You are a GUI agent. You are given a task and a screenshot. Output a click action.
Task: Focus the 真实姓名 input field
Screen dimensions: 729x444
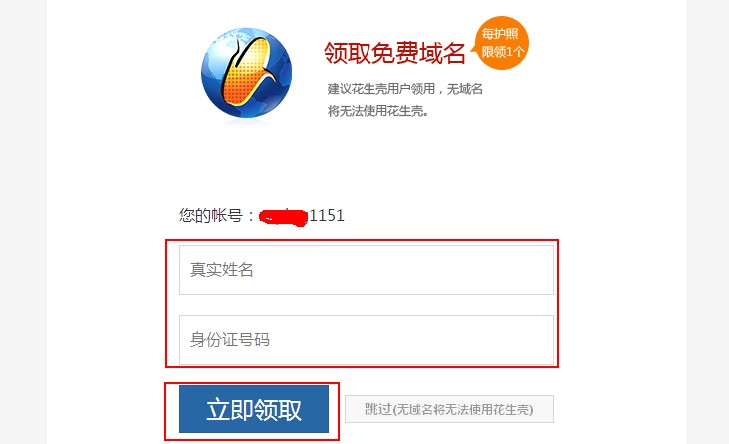(x=366, y=270)
